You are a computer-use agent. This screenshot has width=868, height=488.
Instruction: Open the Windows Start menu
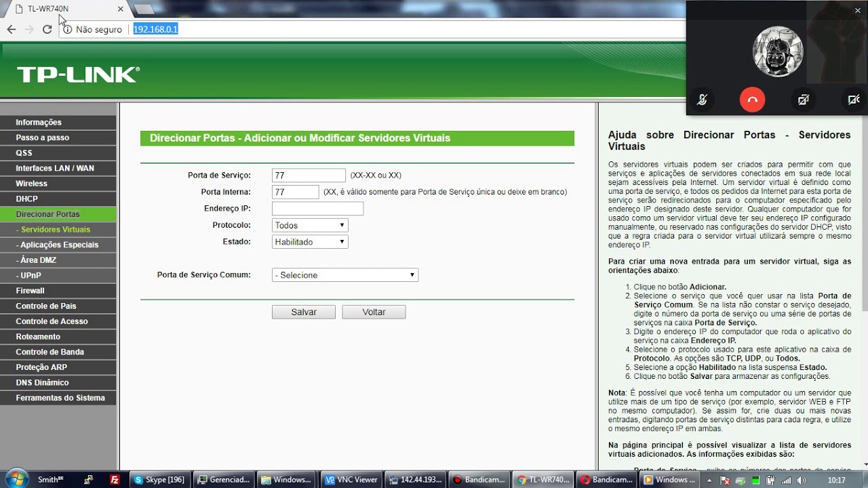pyautogui.click(x=16, y=479)
